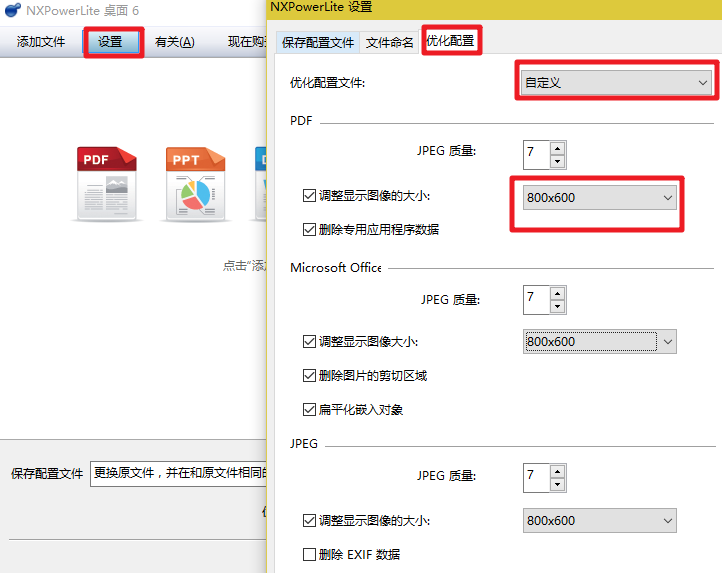The width and height of the screenshot is (722, 573).
Task: Toggle PDF 调整显示图像的大小 checkbox
Action: click(309, 196)
